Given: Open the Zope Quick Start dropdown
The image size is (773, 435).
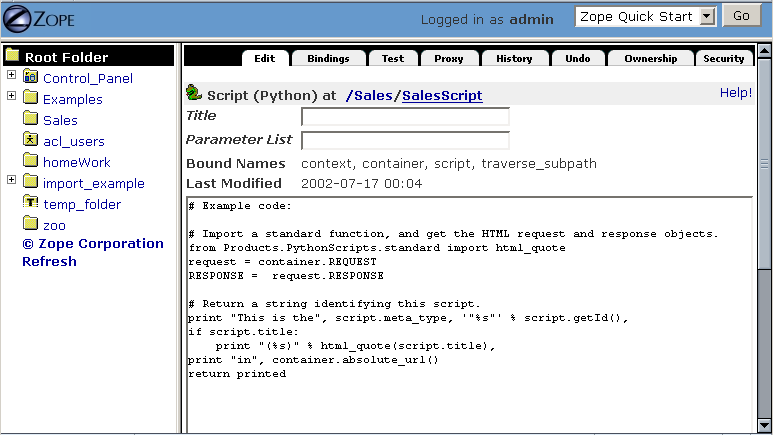Looking at the screenshot, I should point(646,17).
